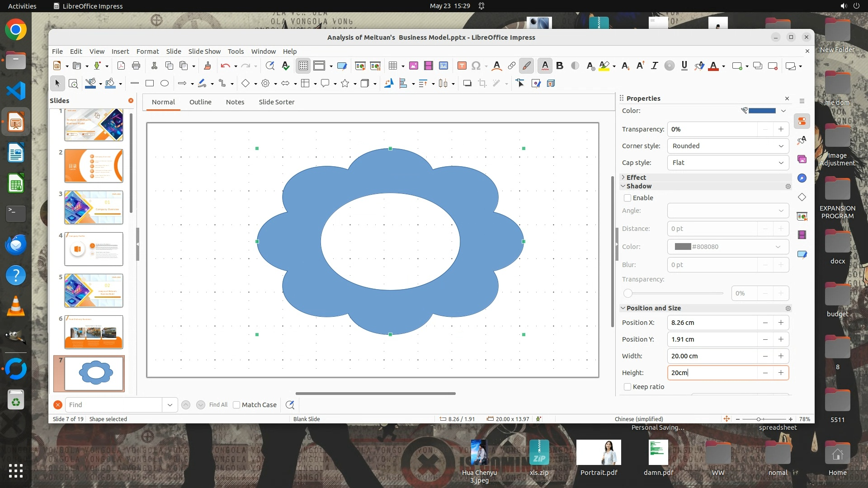Screen dimensions: 868x488
Task: Toggle the Display Grid toolbar icon
Action: coord(303,66)
